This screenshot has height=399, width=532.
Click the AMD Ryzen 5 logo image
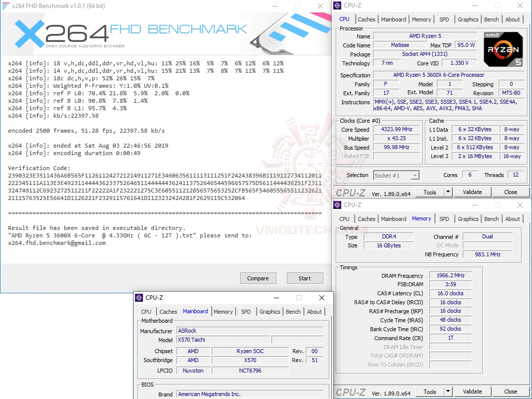coord(503,49)
